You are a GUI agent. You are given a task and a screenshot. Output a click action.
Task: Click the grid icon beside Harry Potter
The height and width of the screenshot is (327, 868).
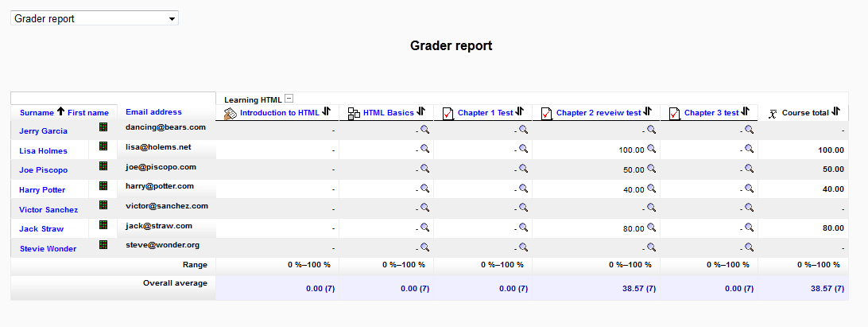[x=103, y=185]
